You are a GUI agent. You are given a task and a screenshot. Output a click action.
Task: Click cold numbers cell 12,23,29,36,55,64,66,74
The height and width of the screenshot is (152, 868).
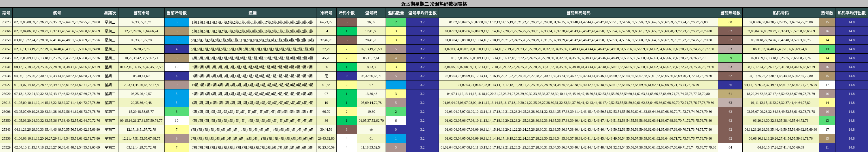click(141, 31)
